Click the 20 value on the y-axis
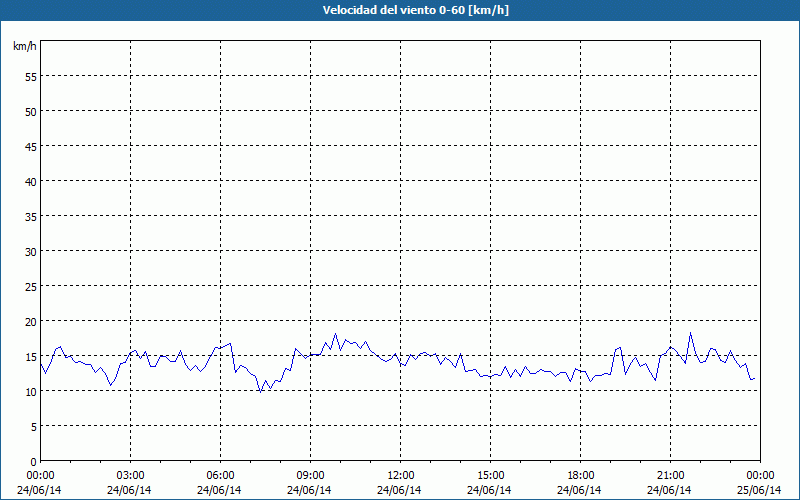The height and width of the screenshot is (500, 800). pos(31,321)
